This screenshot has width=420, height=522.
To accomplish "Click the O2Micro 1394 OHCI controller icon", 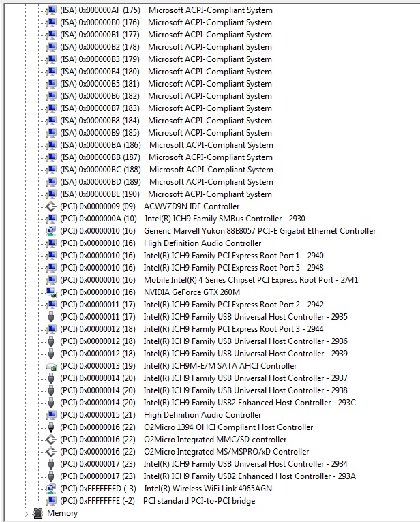I will (51, 427).
